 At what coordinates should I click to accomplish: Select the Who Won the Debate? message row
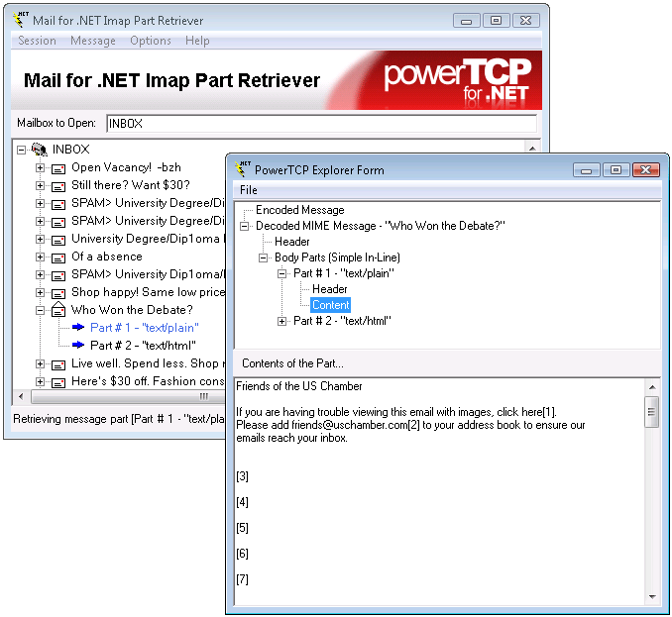[132, 310]
